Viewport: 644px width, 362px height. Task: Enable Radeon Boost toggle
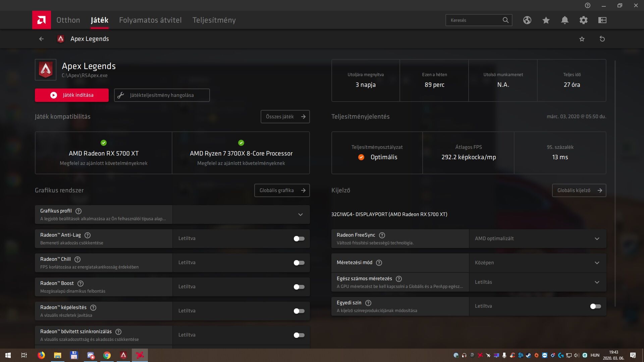(299, 287)
